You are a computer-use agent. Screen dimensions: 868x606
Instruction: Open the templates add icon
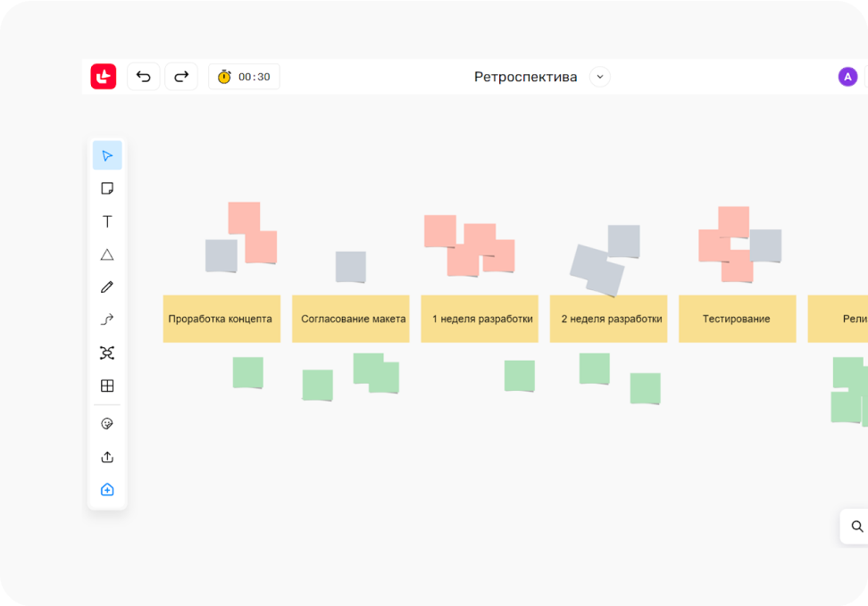[107, 490]
